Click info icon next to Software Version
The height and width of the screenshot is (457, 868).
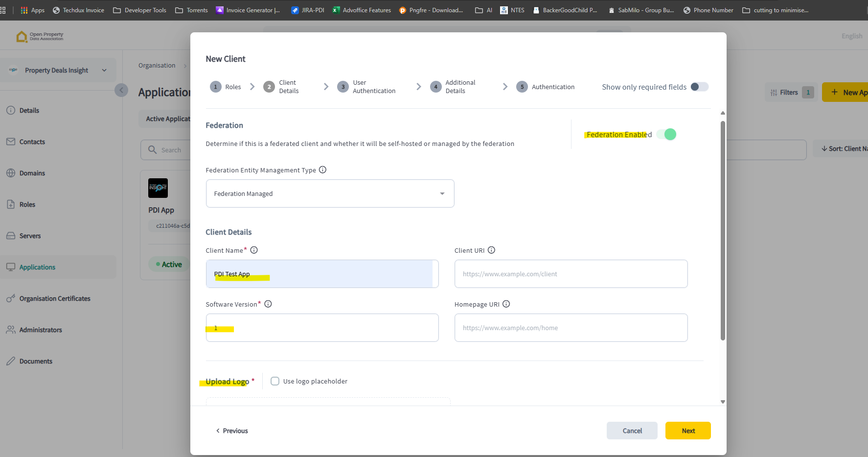[268, 304]
